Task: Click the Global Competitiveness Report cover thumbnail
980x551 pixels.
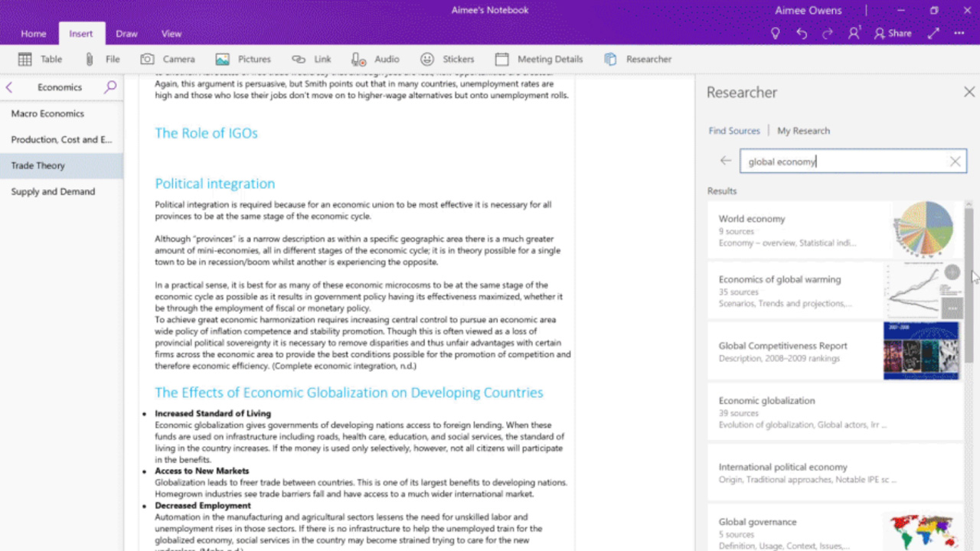Action: click(921, 350)
